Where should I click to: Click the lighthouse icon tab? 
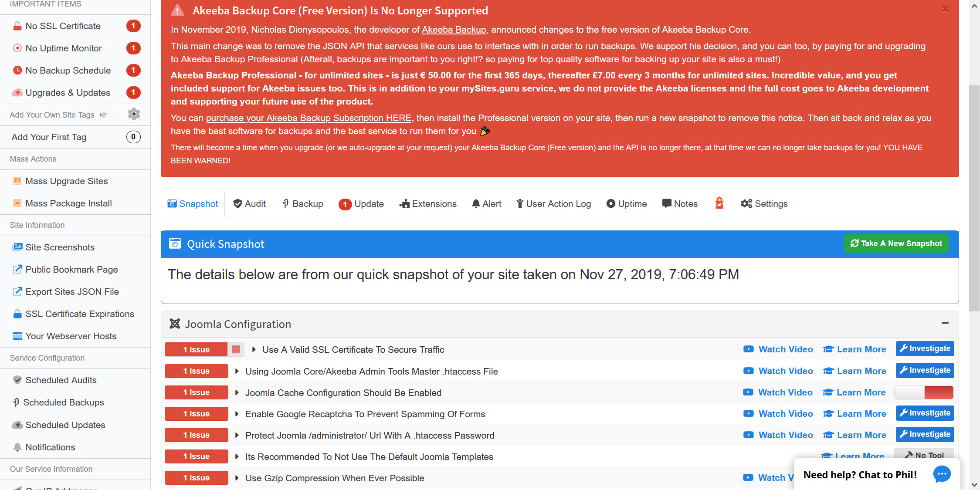[719, 203]
